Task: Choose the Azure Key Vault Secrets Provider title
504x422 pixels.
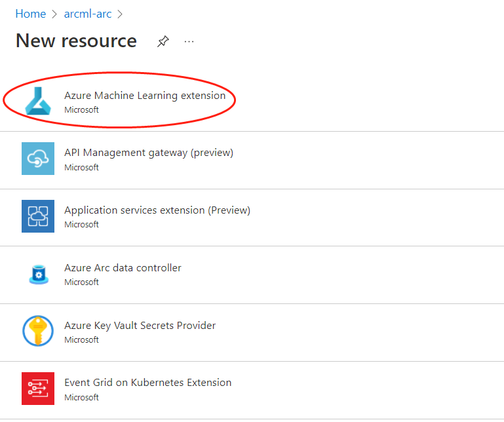Action: coord(140,326)
